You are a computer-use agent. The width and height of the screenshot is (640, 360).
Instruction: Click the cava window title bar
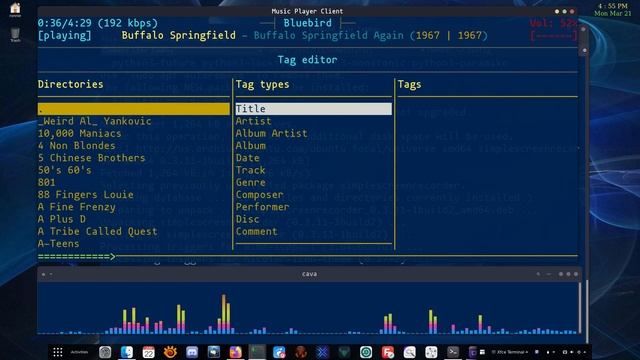[309, 274]
